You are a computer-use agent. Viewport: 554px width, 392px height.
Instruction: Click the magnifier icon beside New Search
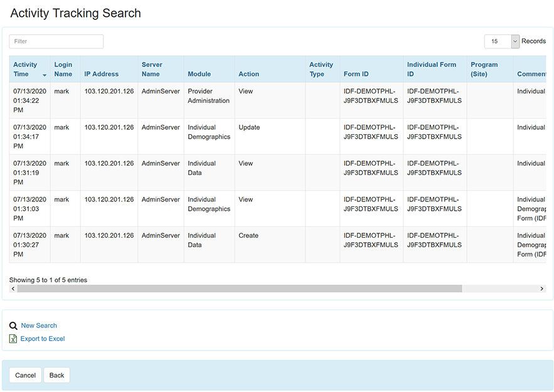pyautogui.click(x=13, y=326)
